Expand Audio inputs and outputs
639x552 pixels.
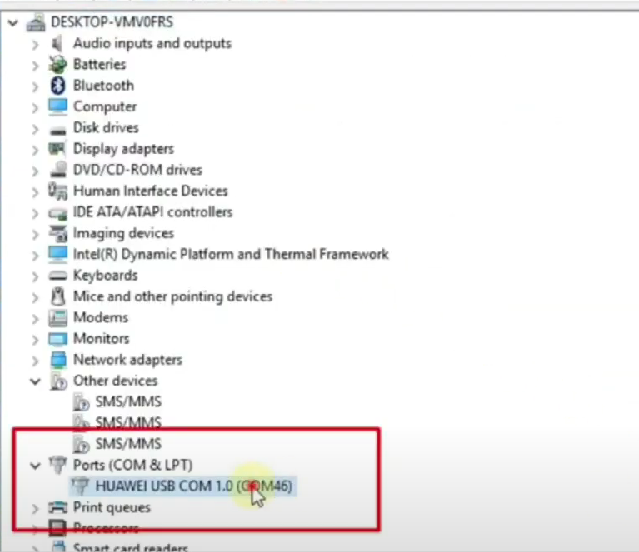[x=35, y=44]
